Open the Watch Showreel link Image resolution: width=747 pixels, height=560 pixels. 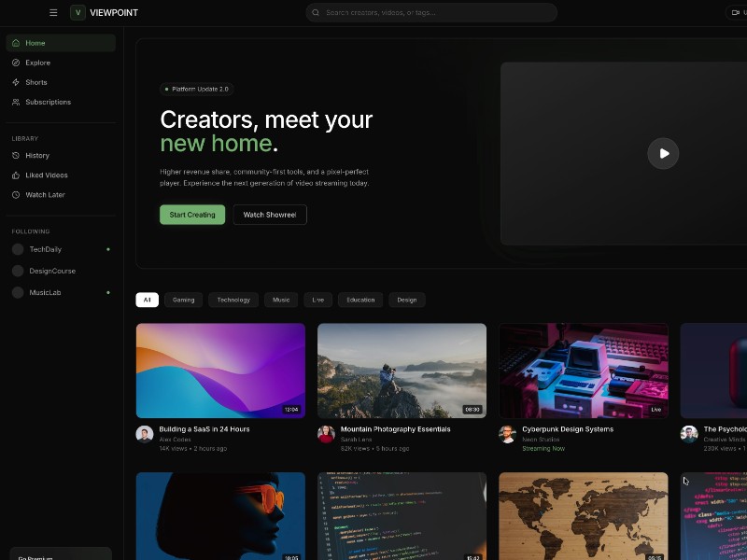269,214
